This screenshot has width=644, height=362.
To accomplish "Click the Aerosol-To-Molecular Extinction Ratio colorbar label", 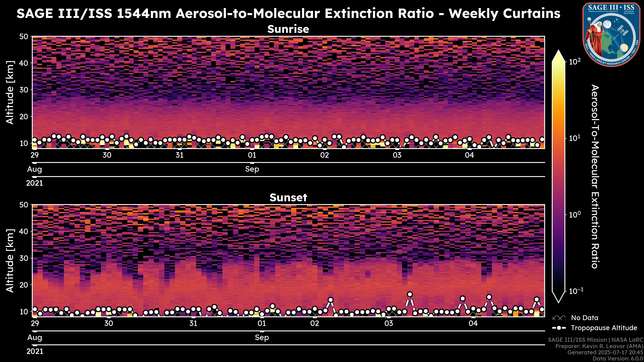I will [x=595, y=177].
